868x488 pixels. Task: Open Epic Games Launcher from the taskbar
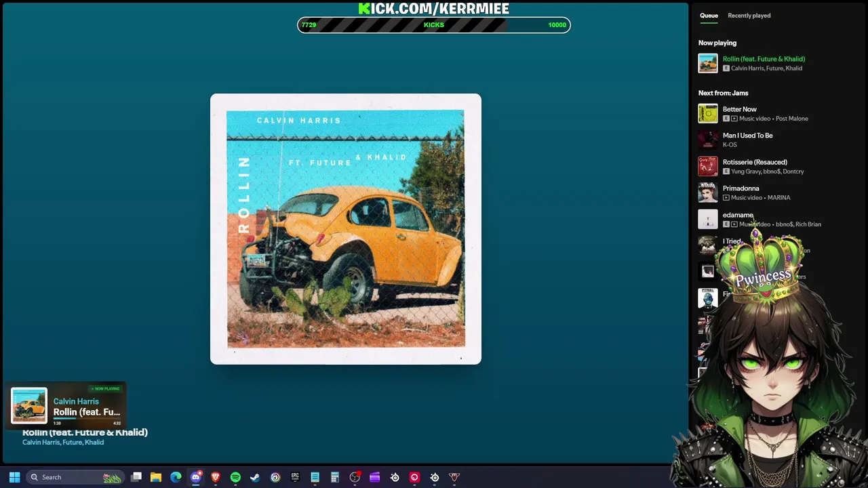click(295, 477)
